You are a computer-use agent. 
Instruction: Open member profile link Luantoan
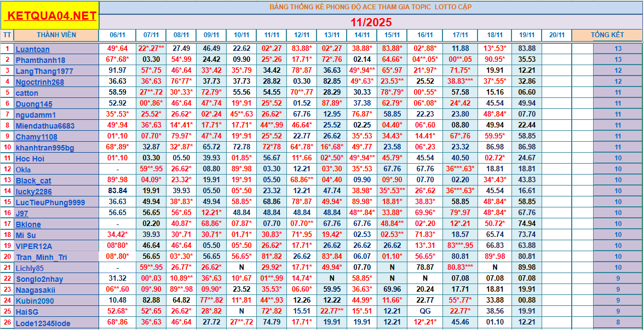pyautogui.click(x=32, y=49)
